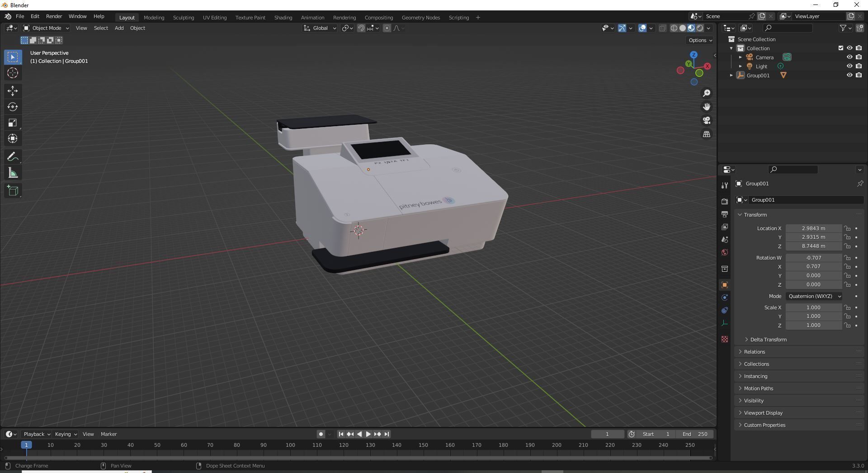Click the End frame 250 field
The width and height of the screenshot is (868, 473).
pos(695,434)
